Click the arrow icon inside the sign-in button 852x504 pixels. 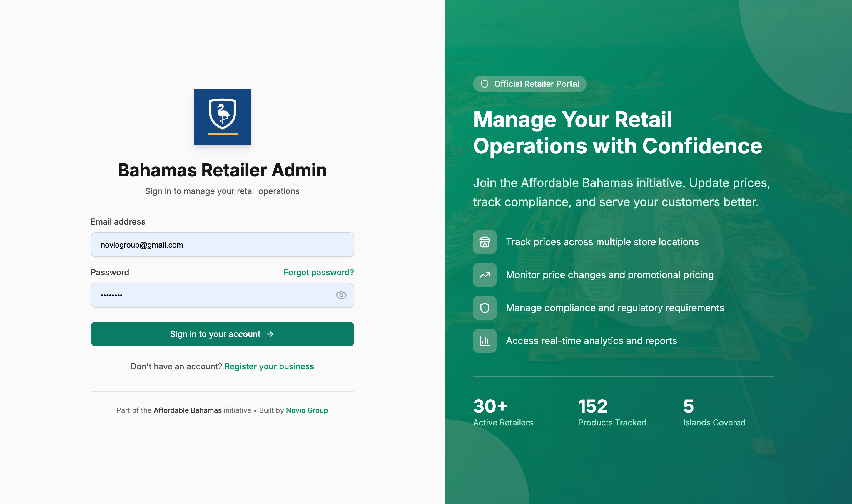click(x=270, y=334)
